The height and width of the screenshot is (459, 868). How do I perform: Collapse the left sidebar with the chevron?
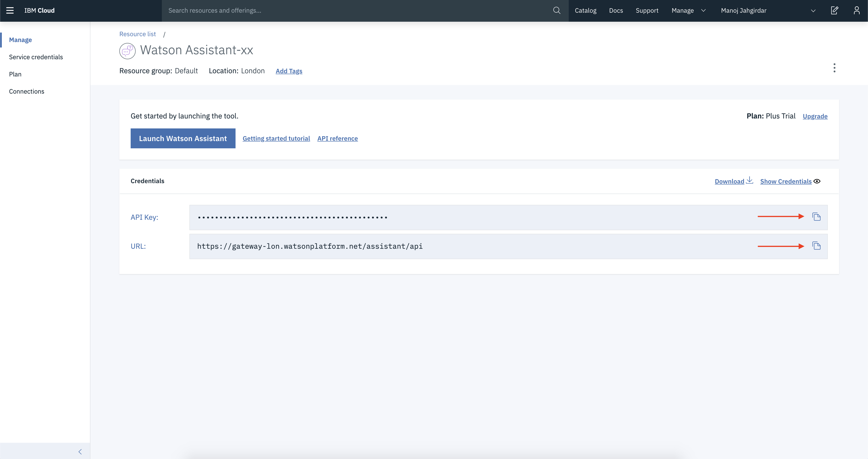[x=80, y=452]
